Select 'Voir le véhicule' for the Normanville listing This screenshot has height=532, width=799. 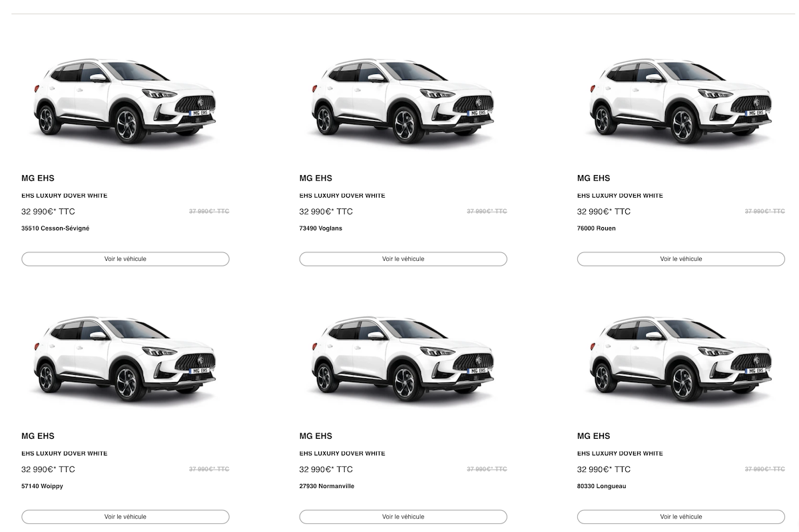coord(403,517)
